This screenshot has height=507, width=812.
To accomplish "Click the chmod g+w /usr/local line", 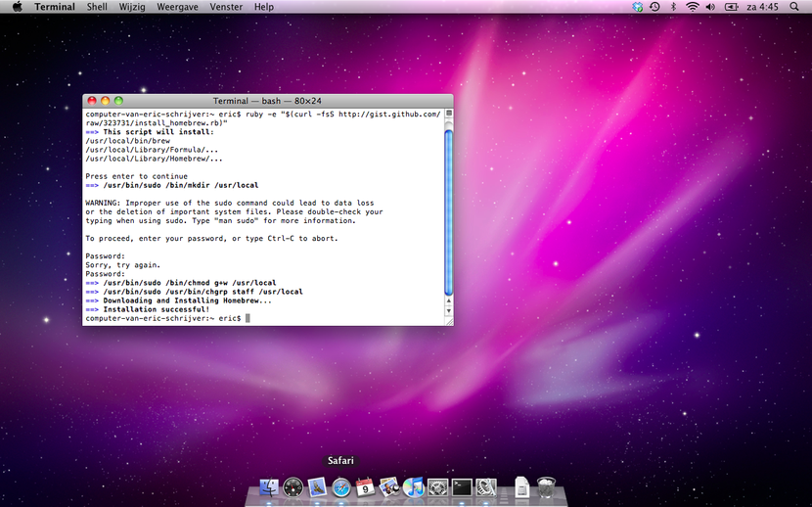I will 181,283.
